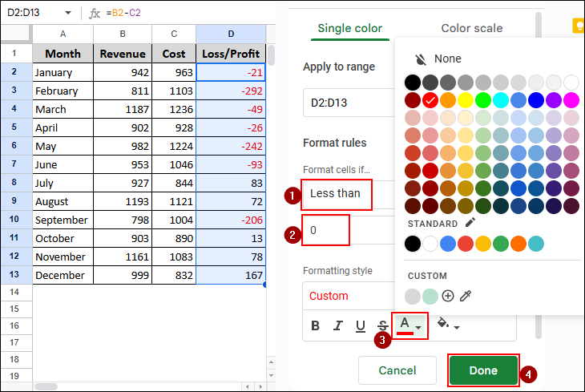Screen dimensions: 585x392
Task: Open the fill color bucket tool
Action: coord(446,325)
